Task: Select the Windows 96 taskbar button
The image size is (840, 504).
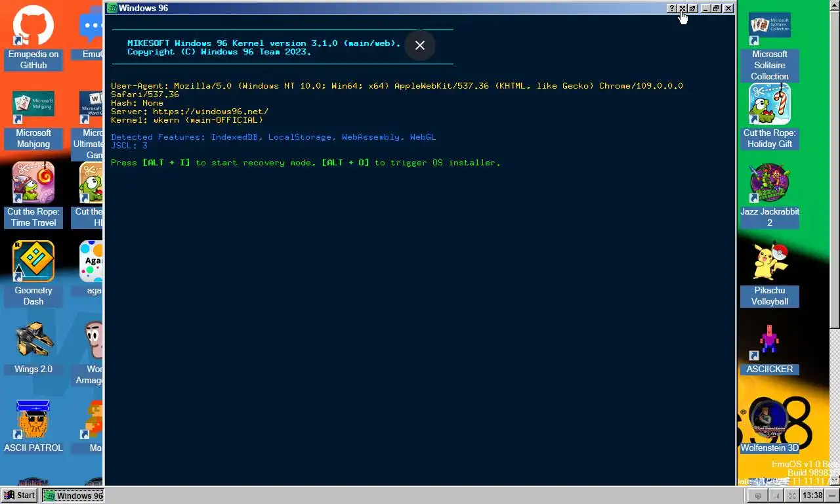Action: [73, 495]
